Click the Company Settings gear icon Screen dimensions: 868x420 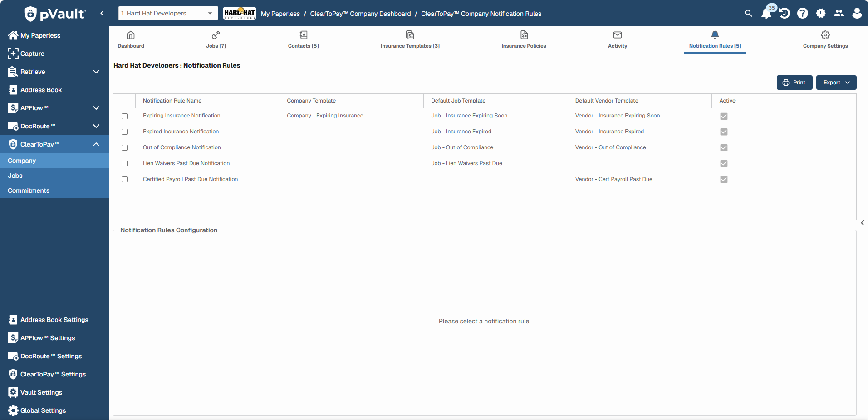[825, 35]
